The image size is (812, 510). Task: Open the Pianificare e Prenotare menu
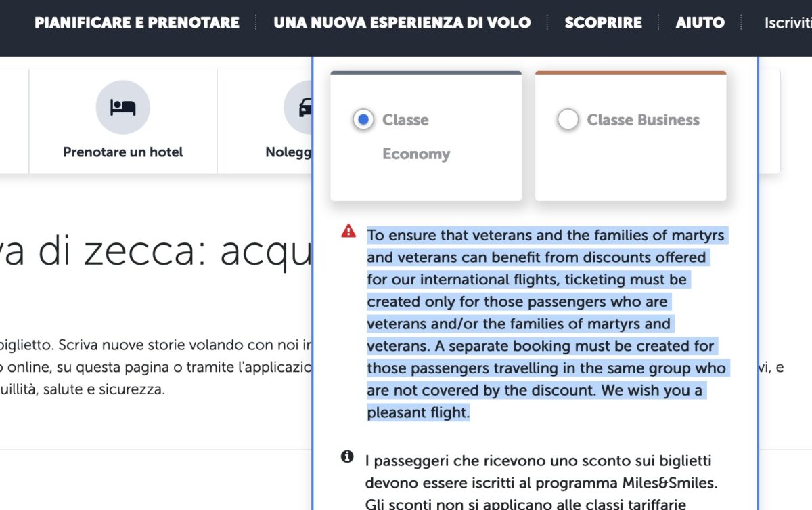point(137,22)
